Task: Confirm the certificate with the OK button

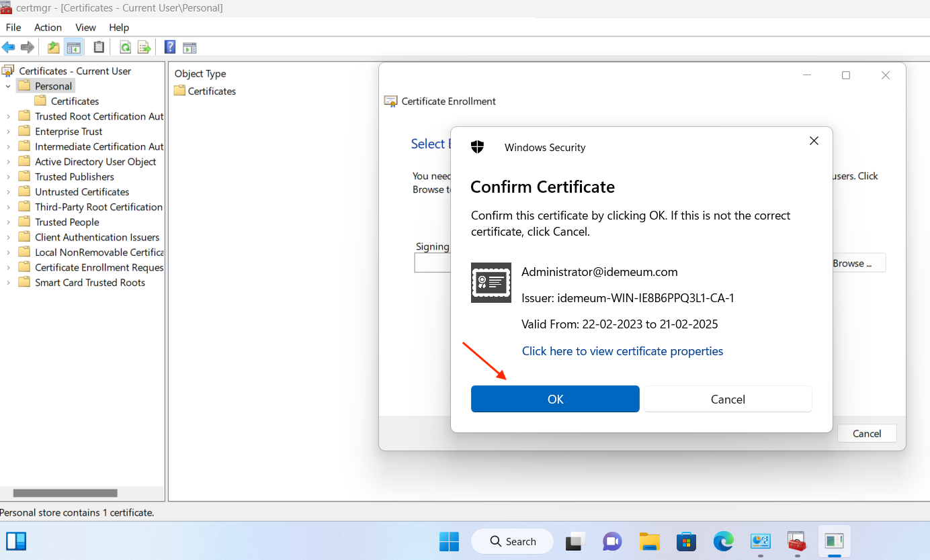Action: pyautogui.click(x=555, y=399)
